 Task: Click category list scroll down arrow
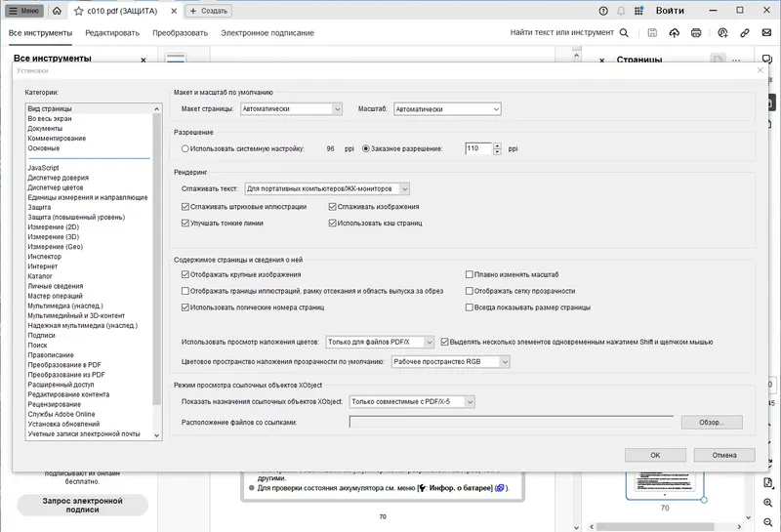click(157, 434)
